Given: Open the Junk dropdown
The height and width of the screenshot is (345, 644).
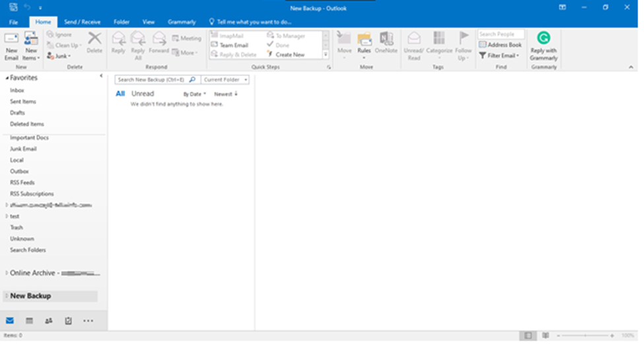Looking at the screenshot, I should pyautogui.click(x=59, y=56).
